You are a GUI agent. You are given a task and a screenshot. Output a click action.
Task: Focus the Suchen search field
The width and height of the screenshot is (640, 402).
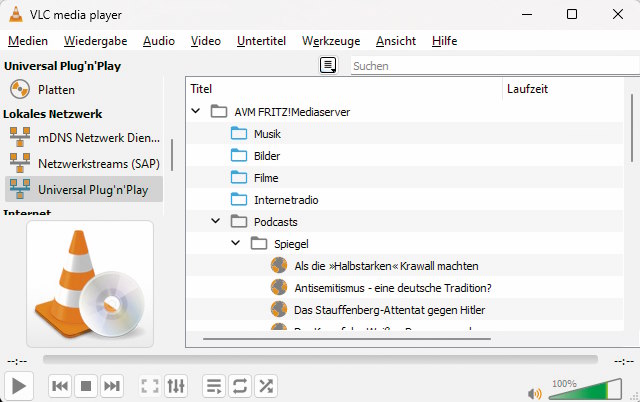(495, 66)
